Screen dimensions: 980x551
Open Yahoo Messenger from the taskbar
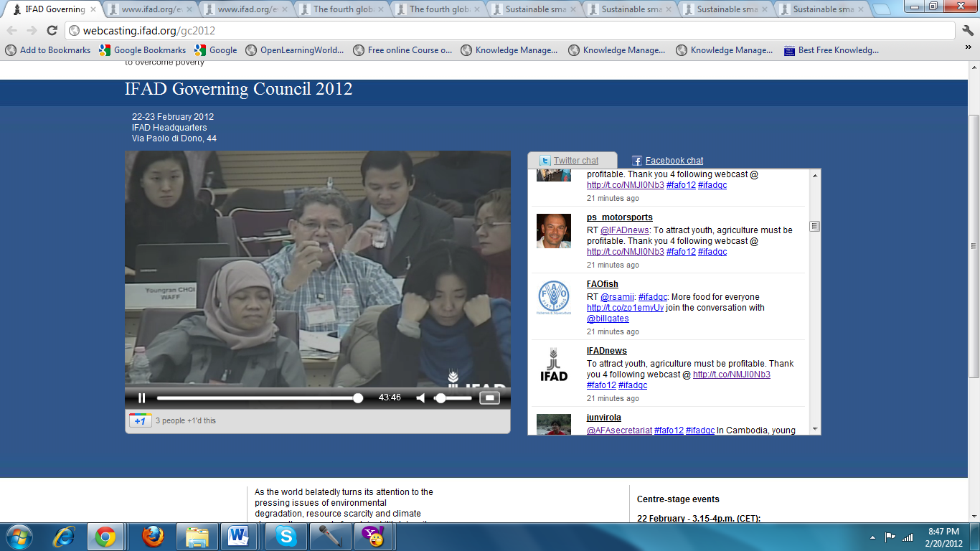(x=372, y=537)
